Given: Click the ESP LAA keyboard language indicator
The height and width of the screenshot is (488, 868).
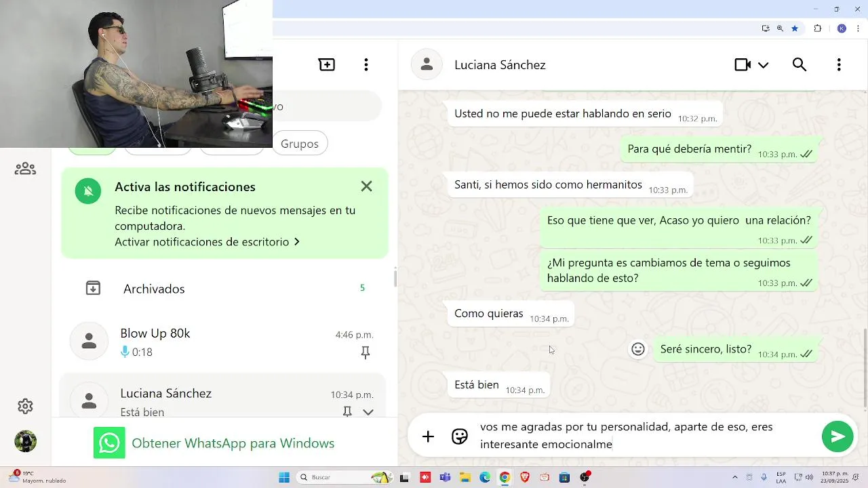Looking at the screenshot, I should (x=781, y=477).
